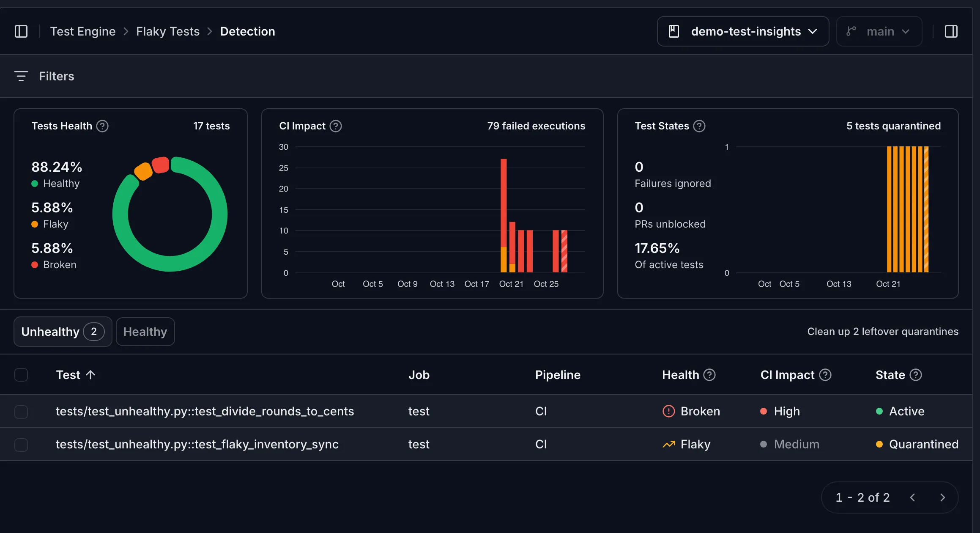Viewport: 980px width, 533px height.
Task: Open the Filters icon menu
Action: (21, 76)
